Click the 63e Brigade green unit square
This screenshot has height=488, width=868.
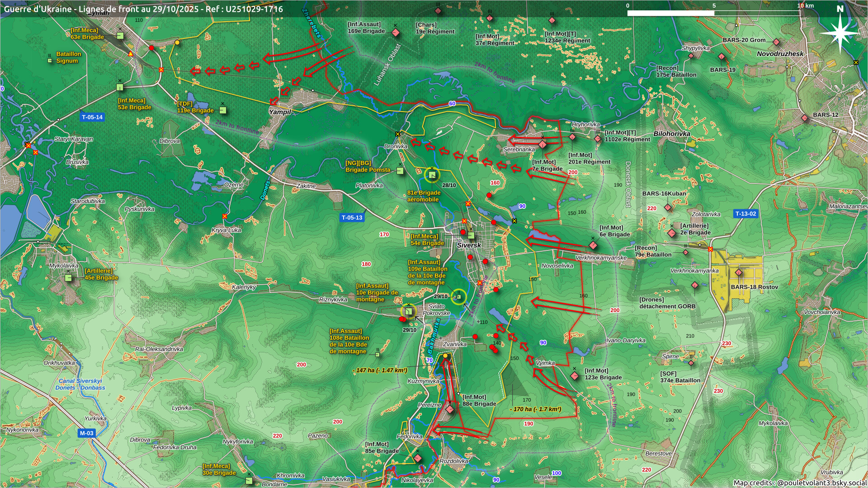click(120, 36)
